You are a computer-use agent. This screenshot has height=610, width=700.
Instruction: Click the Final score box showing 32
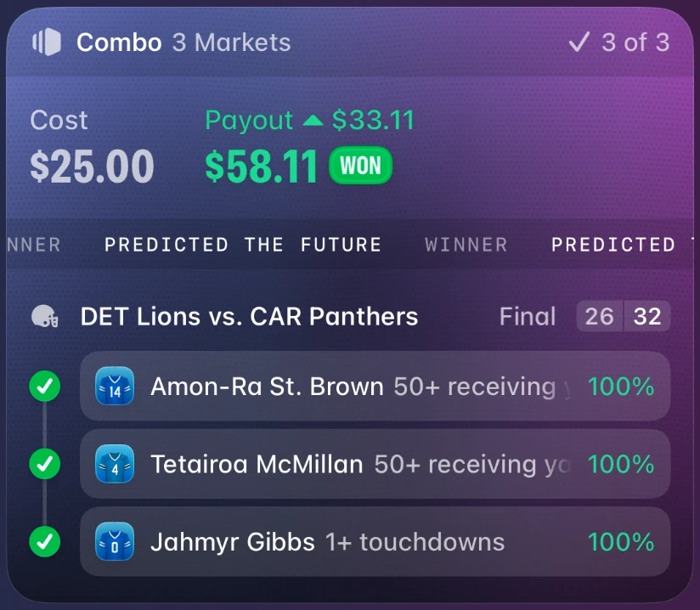click(x=646, y=316)
